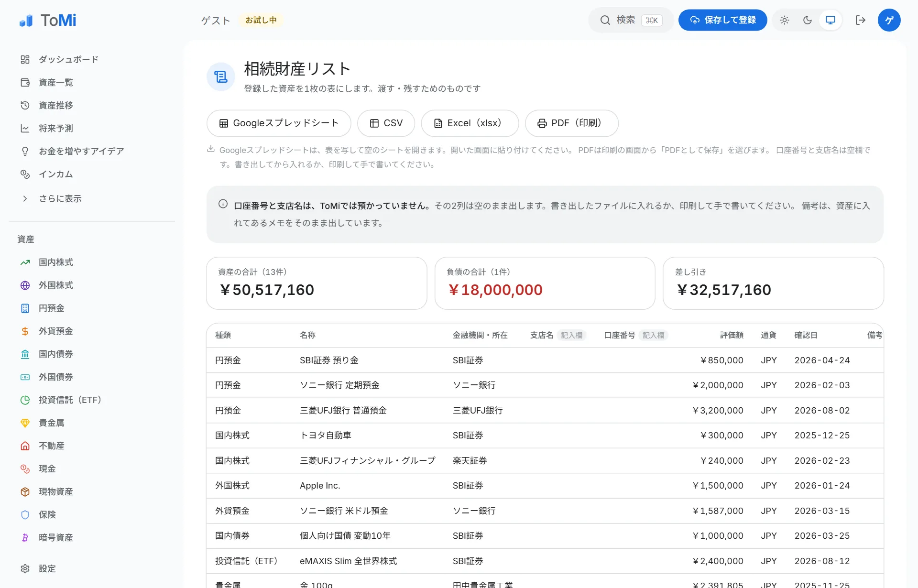The width and height of the screenshot is (918, 588).
Task: Click the 楽天証券 institution cell
Action: pyautogui.click(x=470, y=460)
